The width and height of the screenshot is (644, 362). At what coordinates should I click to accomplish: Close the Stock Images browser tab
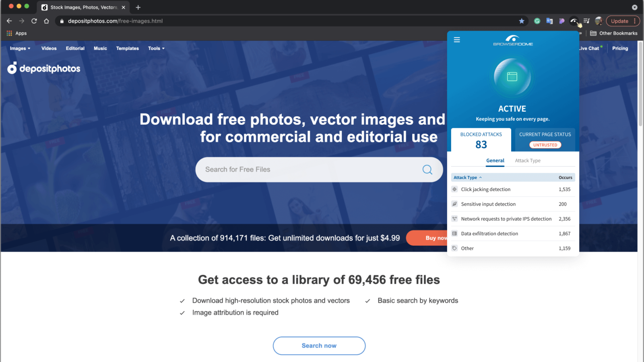(124, 7)
